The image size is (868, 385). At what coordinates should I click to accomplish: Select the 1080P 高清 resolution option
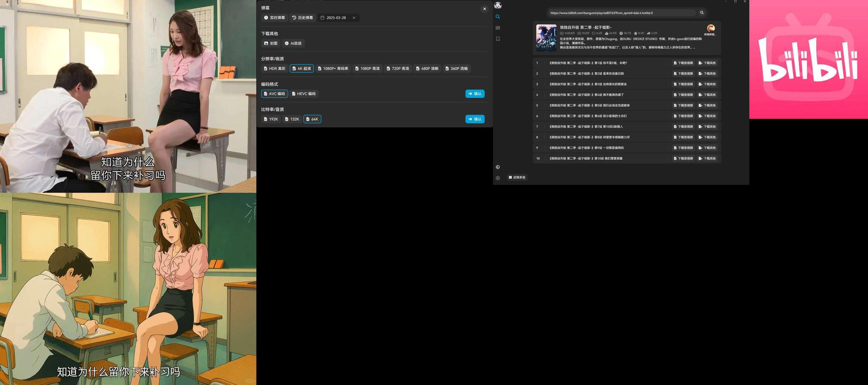[x=368, y=68]
